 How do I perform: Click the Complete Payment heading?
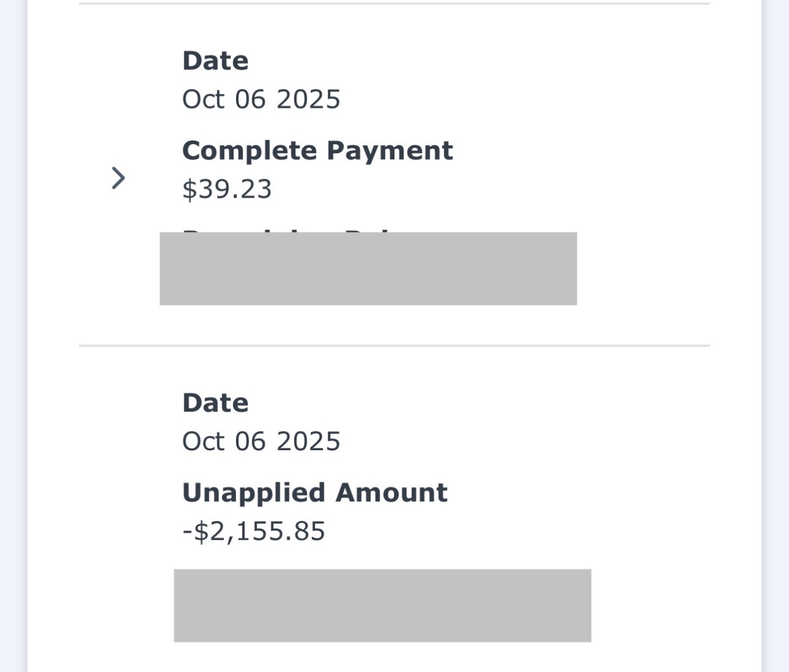[x=317, y=151]
